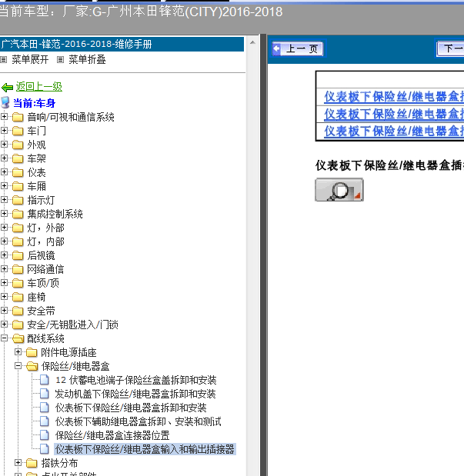Select 仪表板下保险丝/继电器盒输入和输出插接器 item
The height and width of the screenshot is (476, 464).
click(145, 449)
